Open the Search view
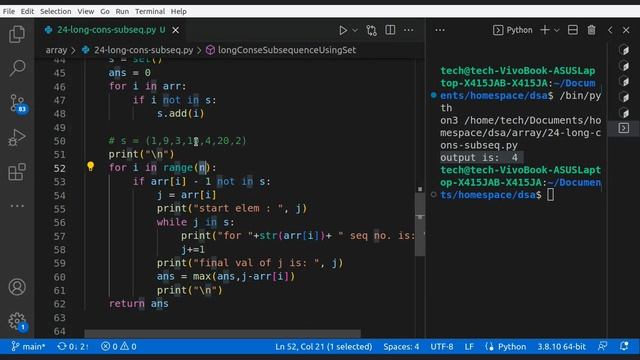This screenshot has width=640, height=360. pos(17,67)
